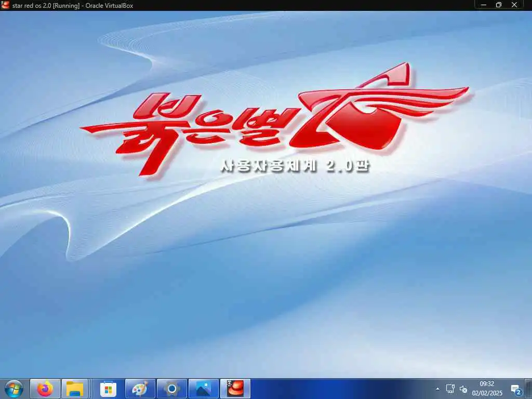
Task: Open File Explorer from the taskbar
Action: (x=75, y=389)
